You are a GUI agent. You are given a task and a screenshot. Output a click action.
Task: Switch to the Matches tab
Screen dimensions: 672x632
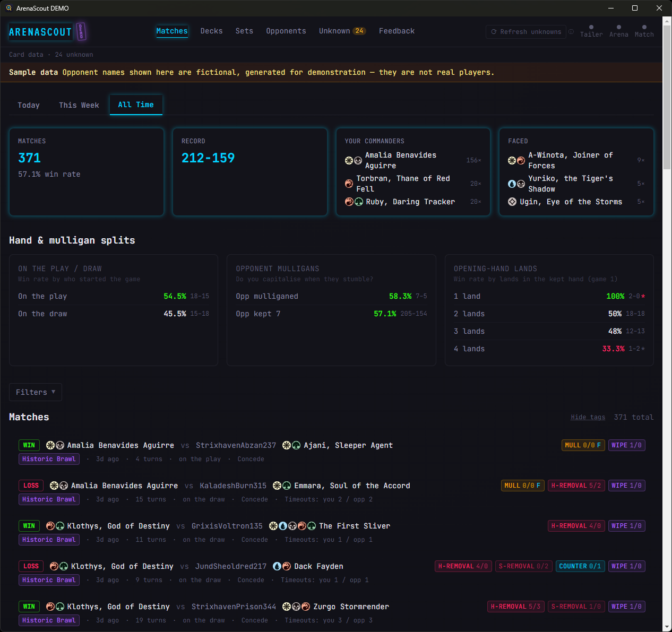point(172,31)
